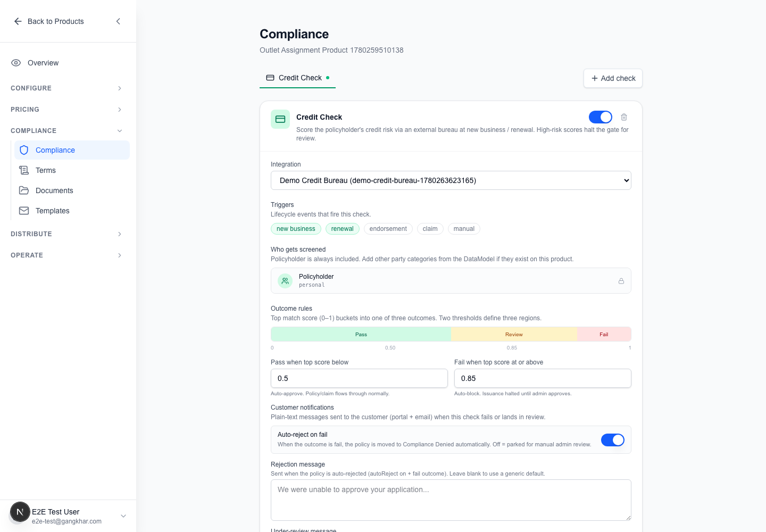This screenshot has width=766, height=532.
Task: Disable the Credit Check toggle
Action: (x=601, y=117)
